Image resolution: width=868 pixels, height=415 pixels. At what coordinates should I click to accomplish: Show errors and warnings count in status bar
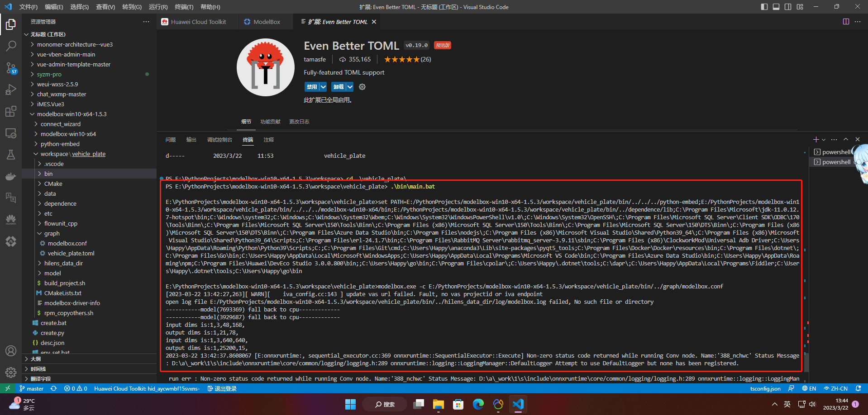[76, 388]
